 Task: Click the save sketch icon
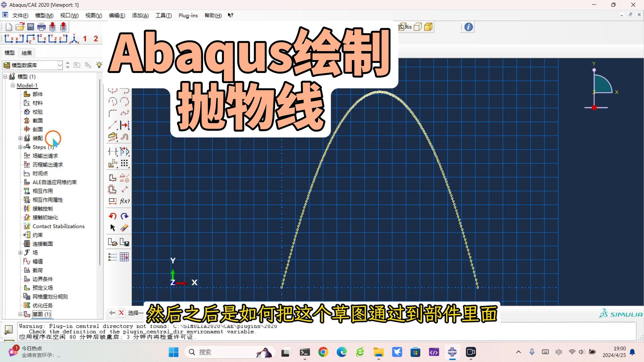coord(124,242)
